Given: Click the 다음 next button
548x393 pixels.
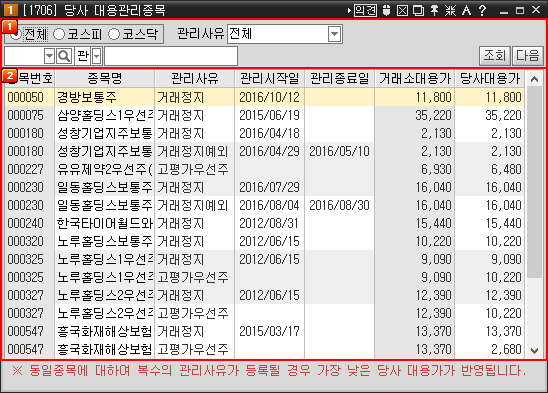Looking at the screenshot, I should [528, 56].
